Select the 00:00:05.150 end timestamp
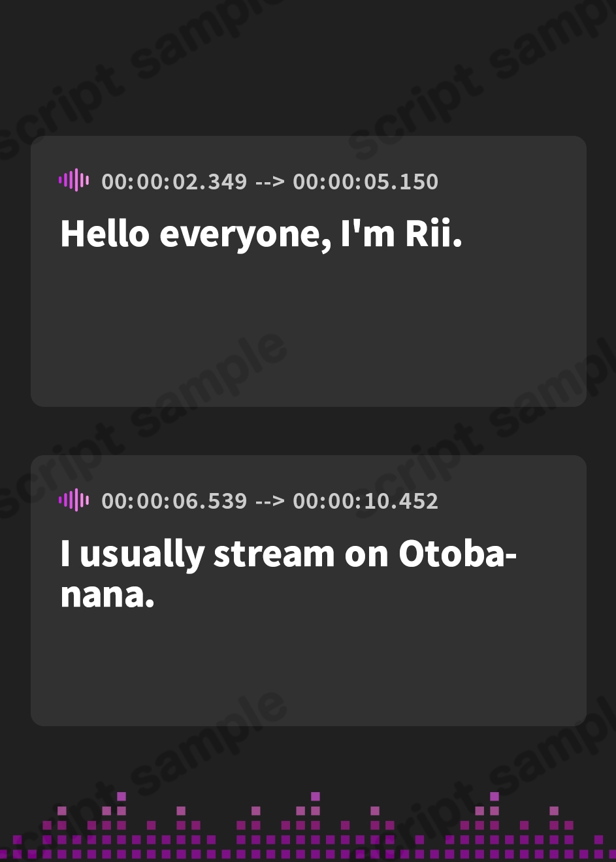616x862 pixels. tap(365, 182)
